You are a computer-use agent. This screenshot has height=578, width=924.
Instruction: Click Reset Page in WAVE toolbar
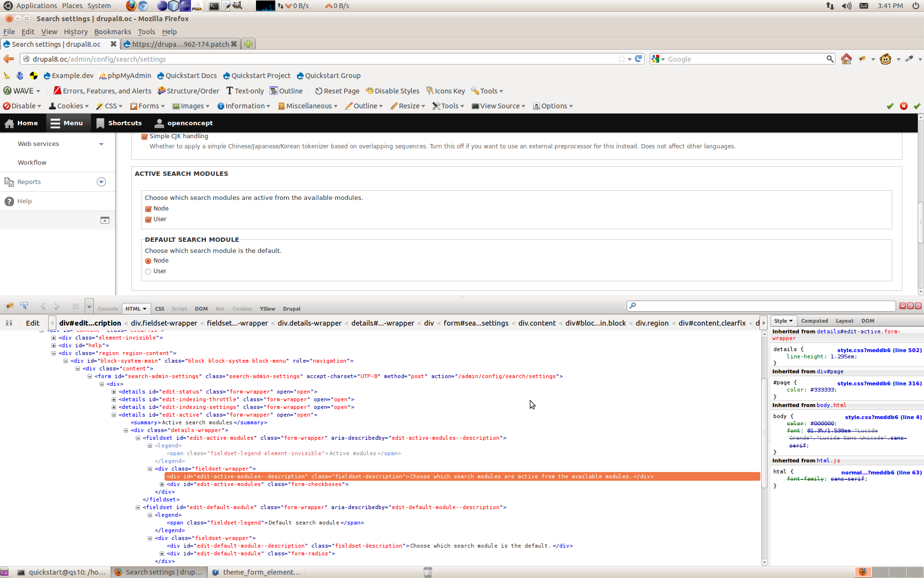click(337, 91)
